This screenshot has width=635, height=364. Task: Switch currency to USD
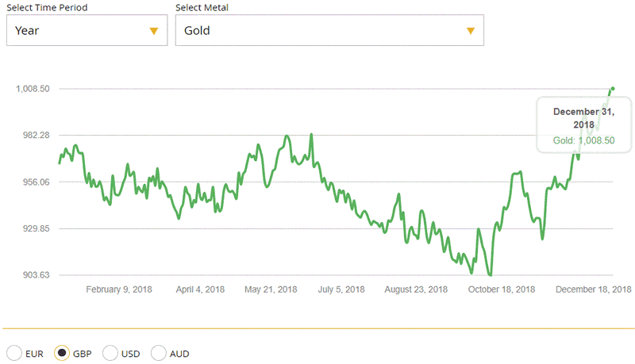[x=110, y=353]
